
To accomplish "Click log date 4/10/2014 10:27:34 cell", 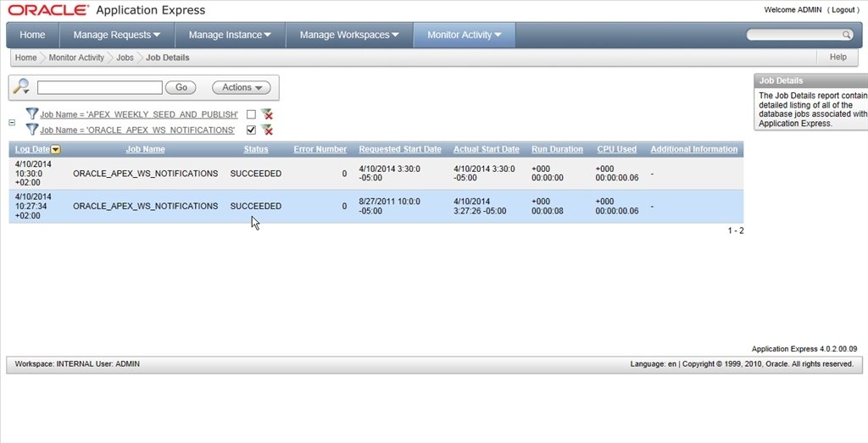I will click(x=33, y=207).
